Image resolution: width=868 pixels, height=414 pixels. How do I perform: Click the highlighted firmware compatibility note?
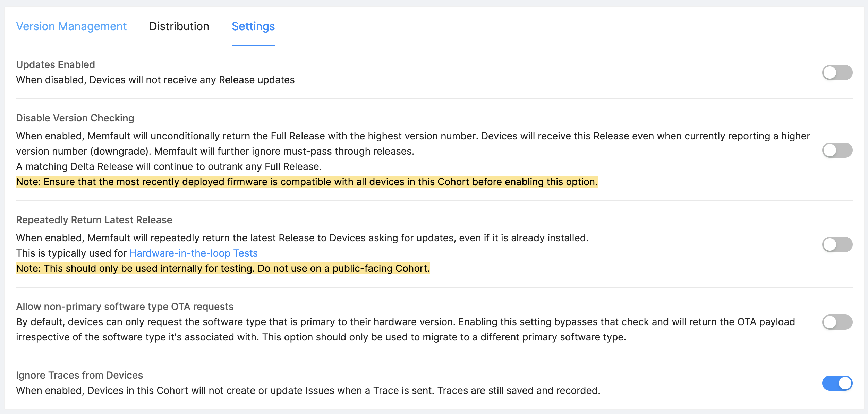307,182
